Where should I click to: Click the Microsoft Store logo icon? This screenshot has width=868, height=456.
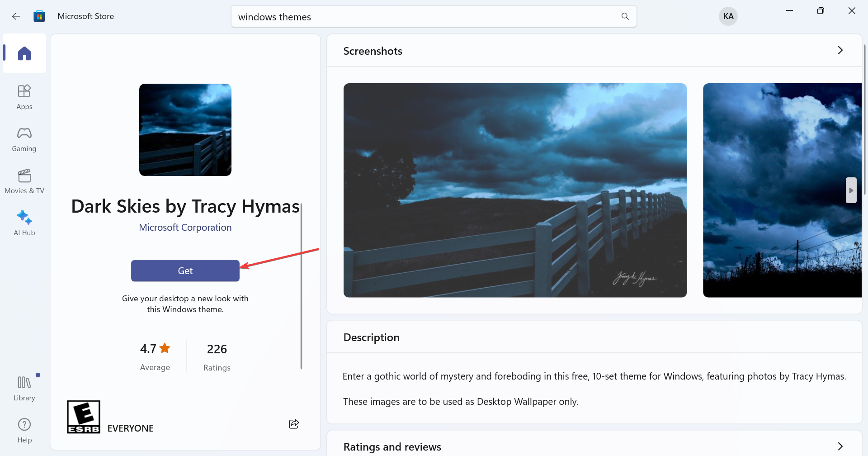tap(39, 16)
